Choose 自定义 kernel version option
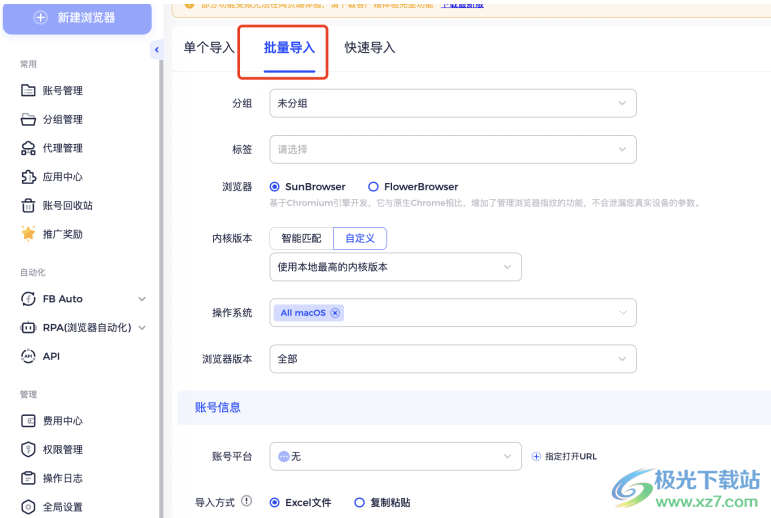This screenshot has width=771, height=518. pyautogui.click(x=360, y=239)
